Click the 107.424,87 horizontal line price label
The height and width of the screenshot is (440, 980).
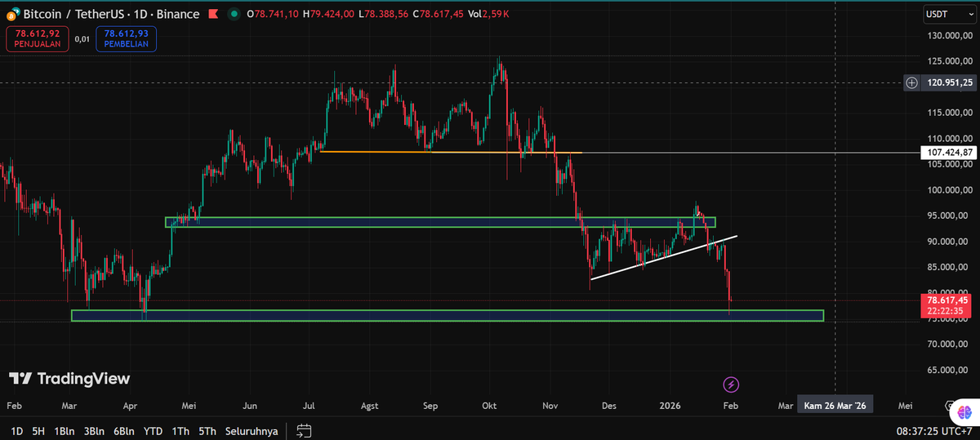pyautogui.click(x=948, y=153)
